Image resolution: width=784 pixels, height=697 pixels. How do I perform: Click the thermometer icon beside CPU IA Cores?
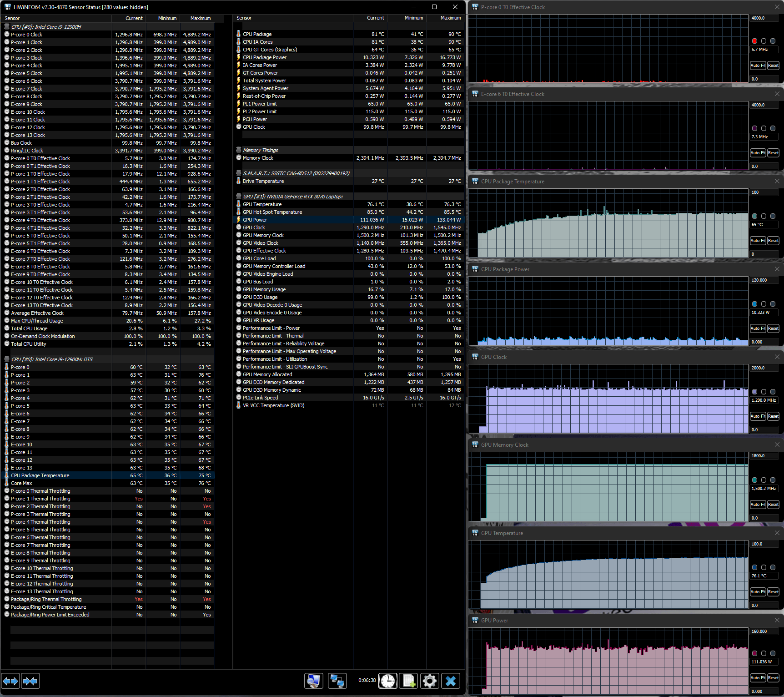tap(239, 42)
